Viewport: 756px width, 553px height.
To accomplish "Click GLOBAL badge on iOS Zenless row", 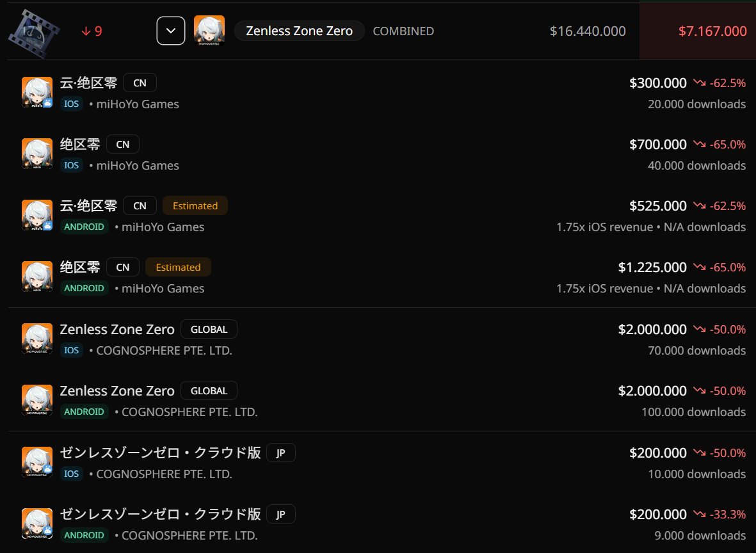I will pyautogui.click(x=209, y=329).
